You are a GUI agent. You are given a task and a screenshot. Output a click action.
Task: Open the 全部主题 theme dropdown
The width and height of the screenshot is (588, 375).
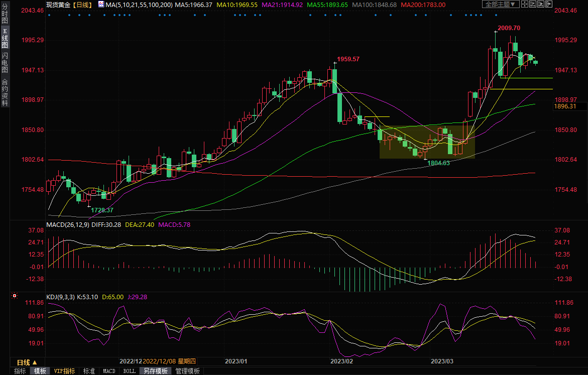500,4
